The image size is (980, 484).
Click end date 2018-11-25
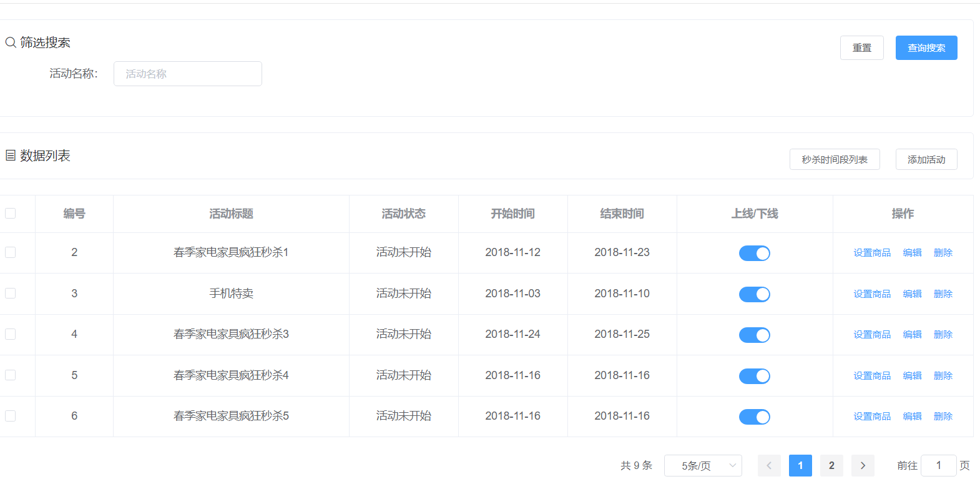click(x=622, y=334)
